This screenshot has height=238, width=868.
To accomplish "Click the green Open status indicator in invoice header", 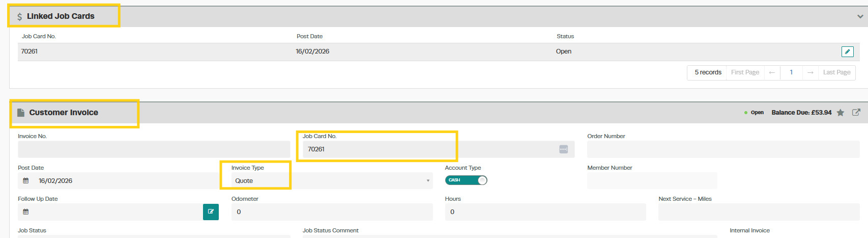I will (x=754, y=113).
